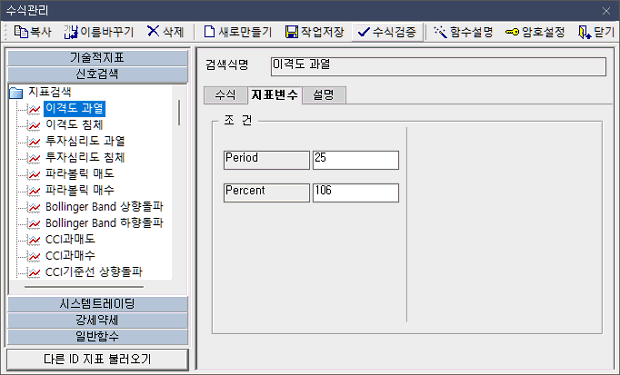Click the 삭제 delete X icon
620x375 pixels.
pos(153,31)
